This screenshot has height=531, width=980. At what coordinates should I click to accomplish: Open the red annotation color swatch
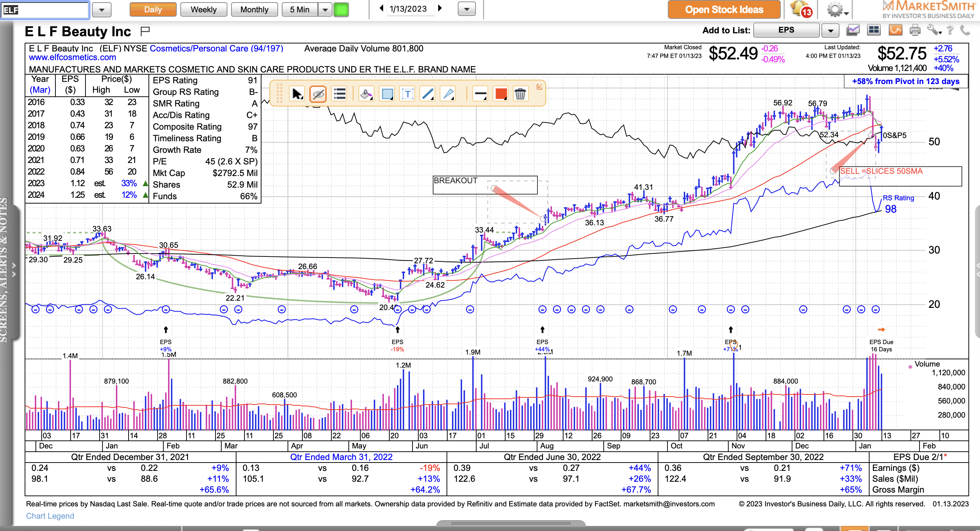point(501,93)
